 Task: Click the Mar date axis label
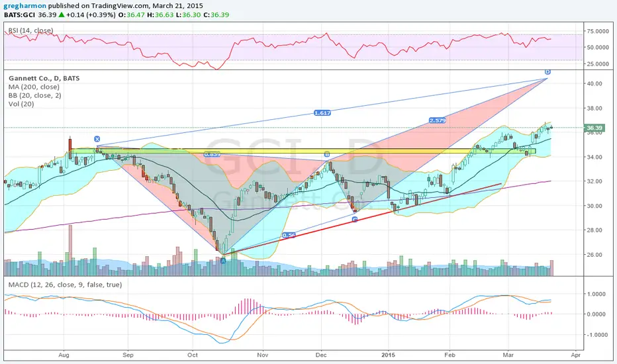[508, 355]
